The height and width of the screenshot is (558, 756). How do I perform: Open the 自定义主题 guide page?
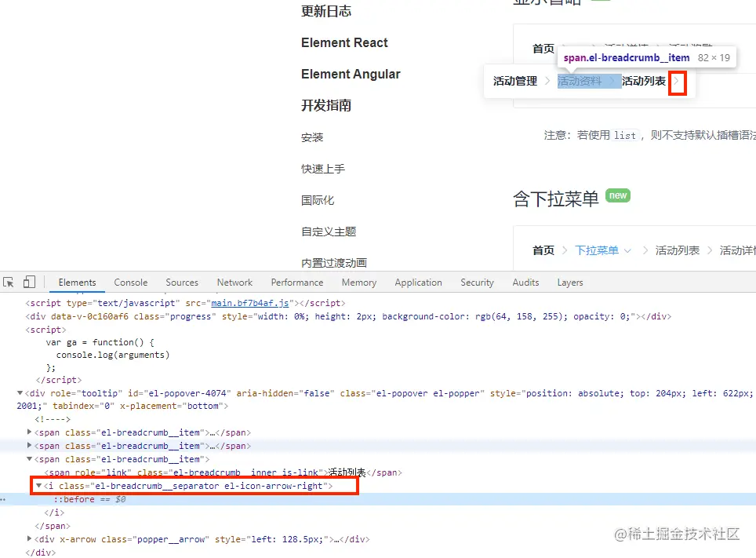pos(329,232)
